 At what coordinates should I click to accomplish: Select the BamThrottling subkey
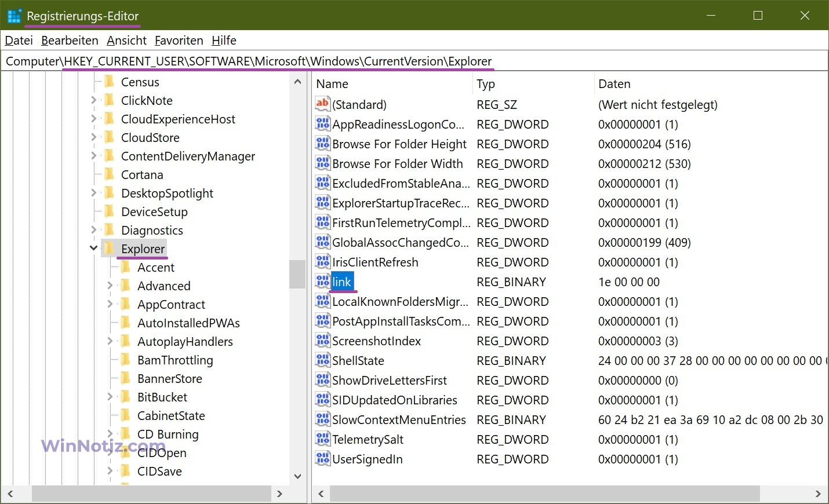pyautogui.click(x=175, y=360)
